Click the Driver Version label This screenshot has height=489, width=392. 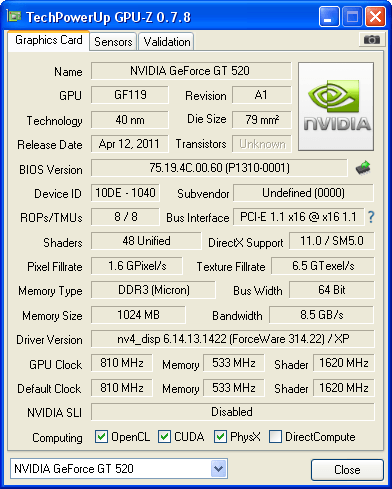pyautogui.click(x=49, y=340)
